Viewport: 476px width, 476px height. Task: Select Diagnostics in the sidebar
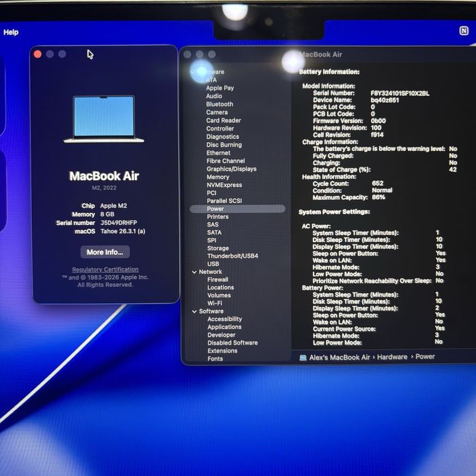(x=222, y=137)
